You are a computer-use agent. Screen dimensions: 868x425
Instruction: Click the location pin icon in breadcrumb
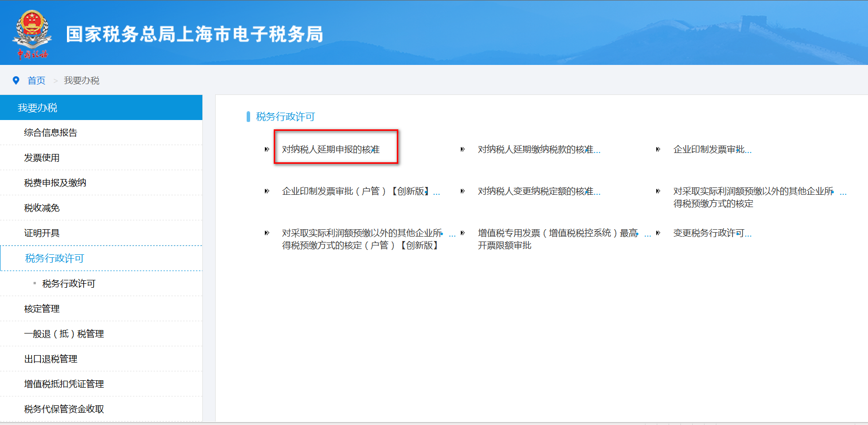[16, 80]
